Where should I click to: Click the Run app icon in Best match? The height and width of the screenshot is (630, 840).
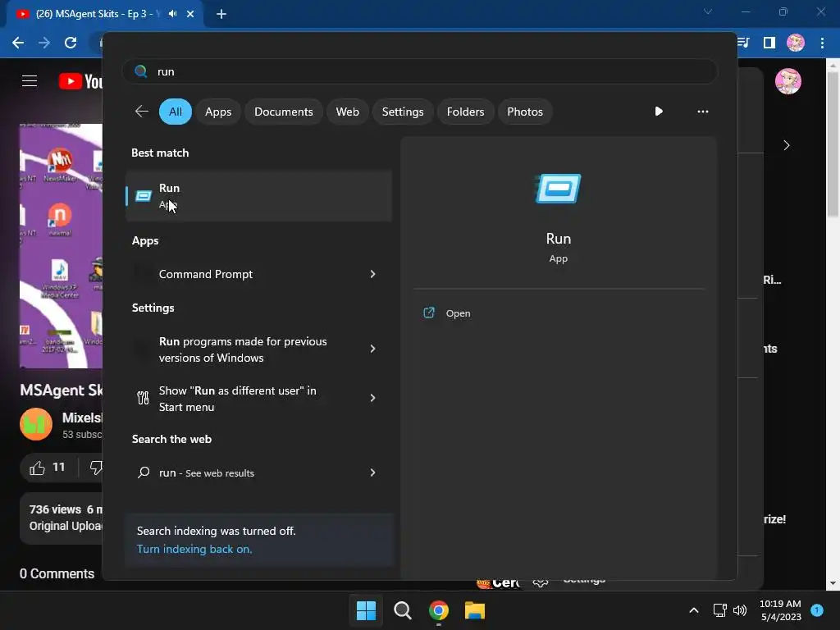pyautogui.click(x=143, y=196)
